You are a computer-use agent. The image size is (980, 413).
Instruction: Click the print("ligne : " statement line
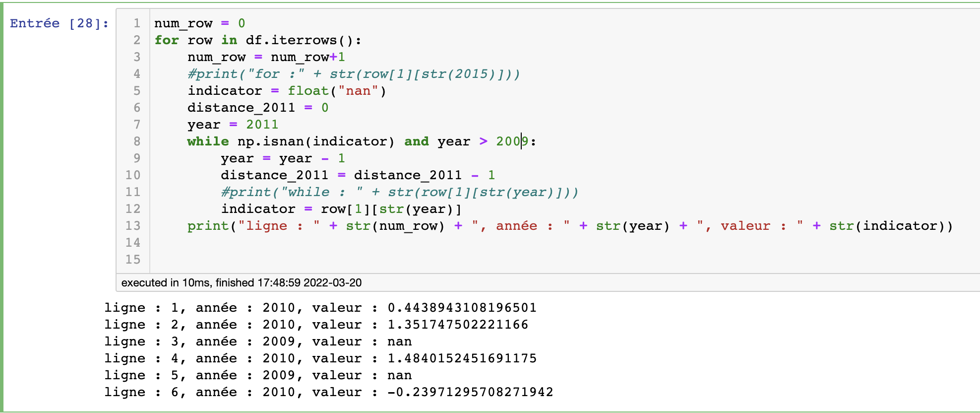(570, 226)
